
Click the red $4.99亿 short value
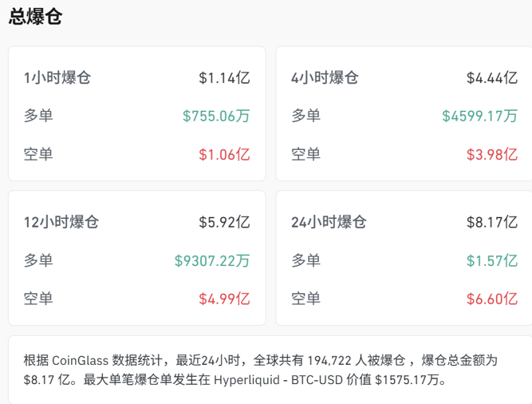point(224,299)
